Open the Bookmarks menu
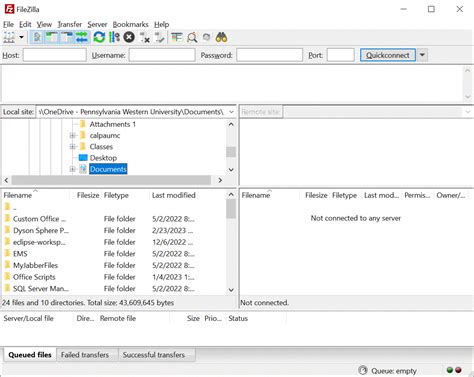The width and height of the screenshot is (474, 377). point(130,24)
